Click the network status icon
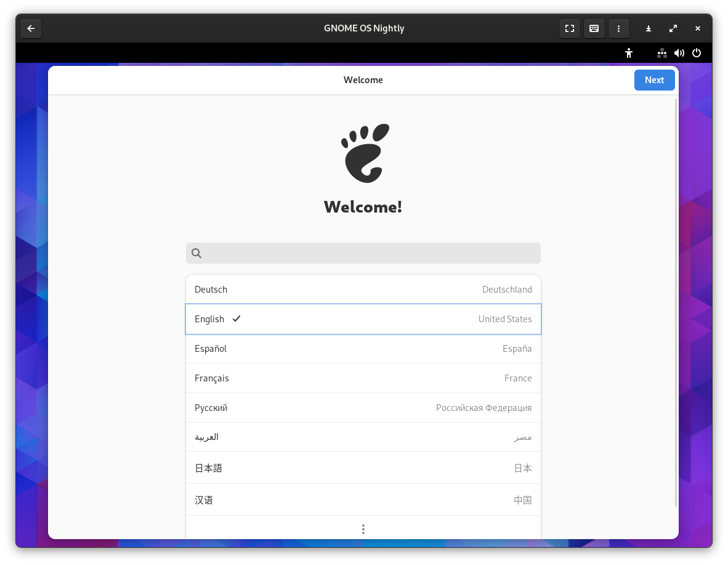This screenshot has height=565, width=728. click(x=661, y=53)
